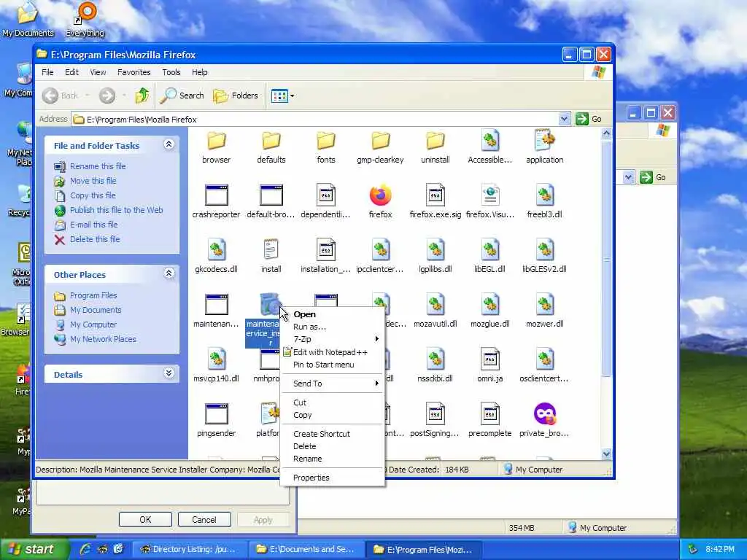The width and height of the screenshot is (747, 560).
Task: Open Everything desktop shortcut
Action: [x=86, y=18]
